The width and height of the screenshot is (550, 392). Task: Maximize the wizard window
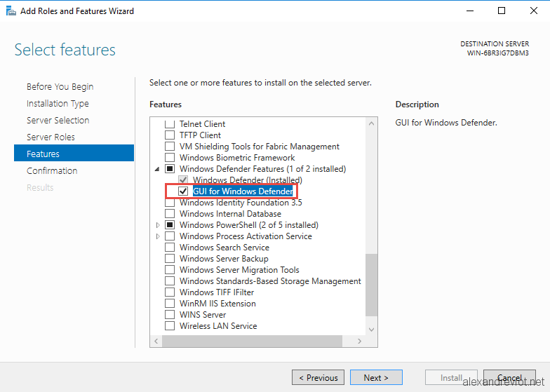502,11
